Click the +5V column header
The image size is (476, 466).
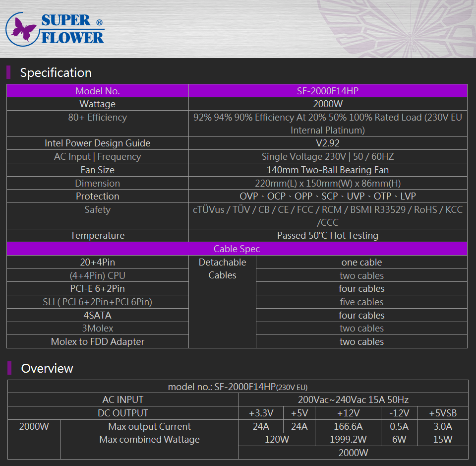pyautogui.click(x=299, y=413)
